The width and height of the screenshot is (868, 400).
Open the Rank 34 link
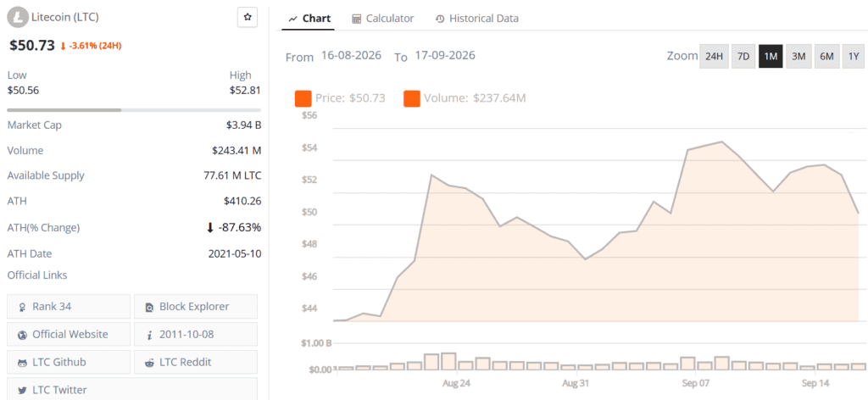tap(69, 307)
